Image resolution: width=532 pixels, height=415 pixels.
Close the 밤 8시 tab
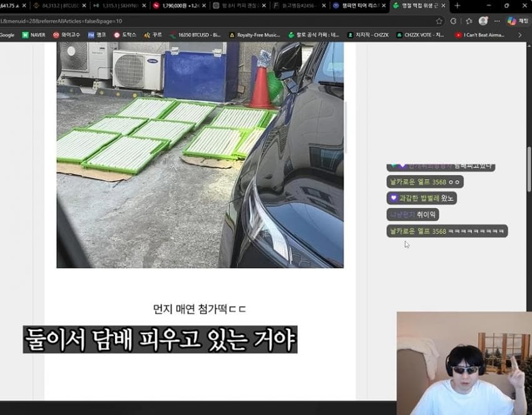point(264,6)
